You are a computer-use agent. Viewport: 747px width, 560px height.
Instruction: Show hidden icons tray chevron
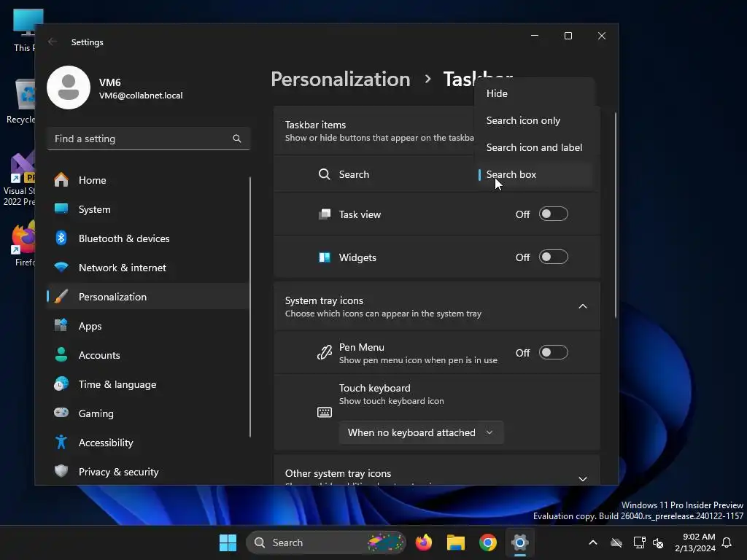(593, 542)
